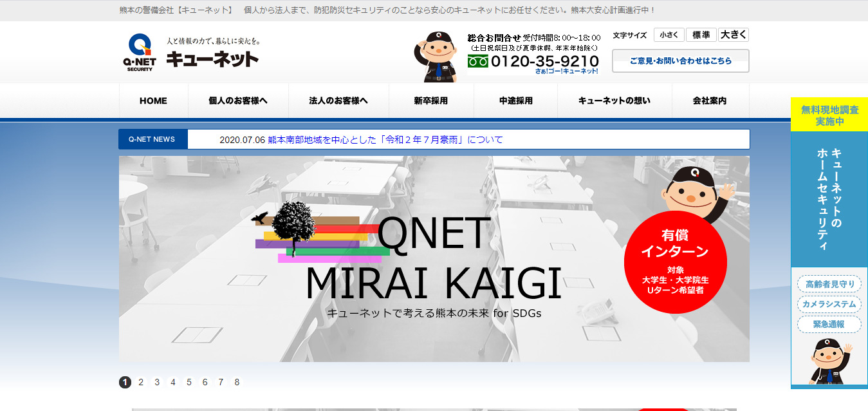The image size is (868, 411).
Task: Open キューネットの想い page
Action: point(614,100)
